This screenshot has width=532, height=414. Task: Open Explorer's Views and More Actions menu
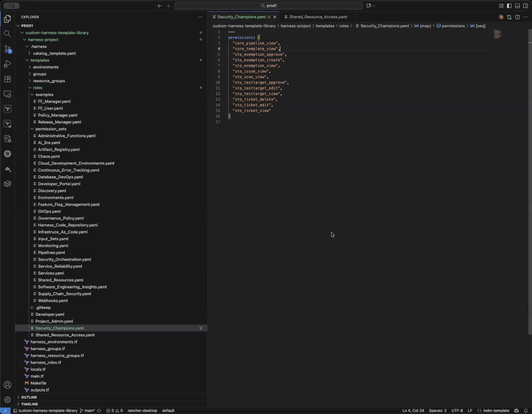[x=200, y=17]
